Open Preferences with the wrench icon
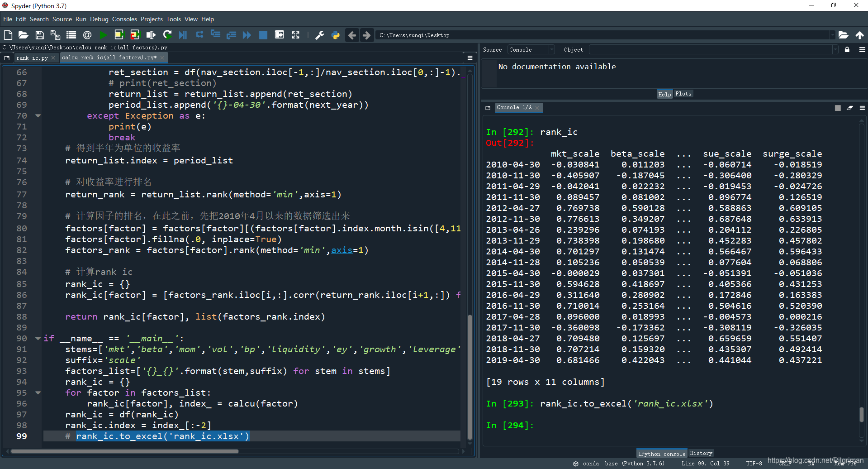868x469 pixels. (320, 35)
